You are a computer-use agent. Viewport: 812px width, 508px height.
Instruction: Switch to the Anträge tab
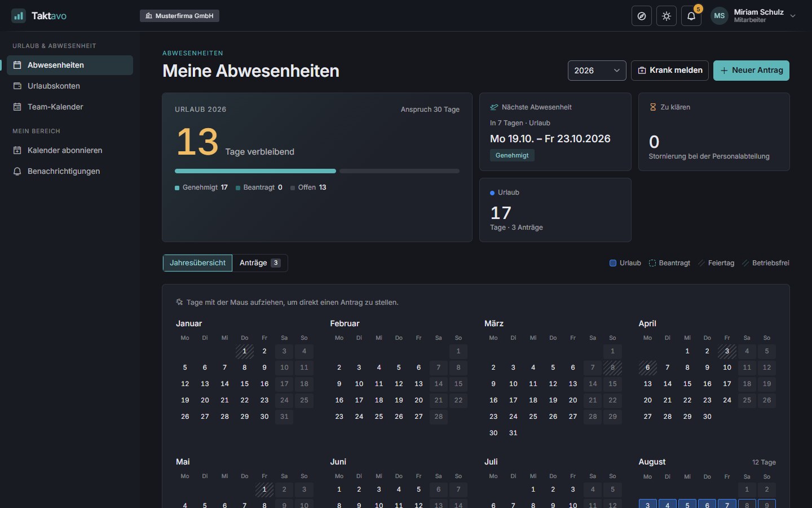pyautogui.click(x=260, y=263)
